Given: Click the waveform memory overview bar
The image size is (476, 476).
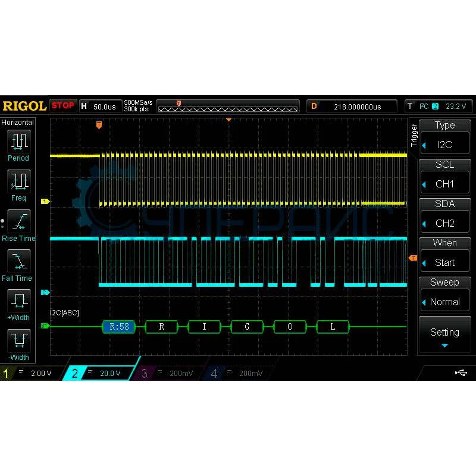Looking at the screenshot, I should 227,107.
